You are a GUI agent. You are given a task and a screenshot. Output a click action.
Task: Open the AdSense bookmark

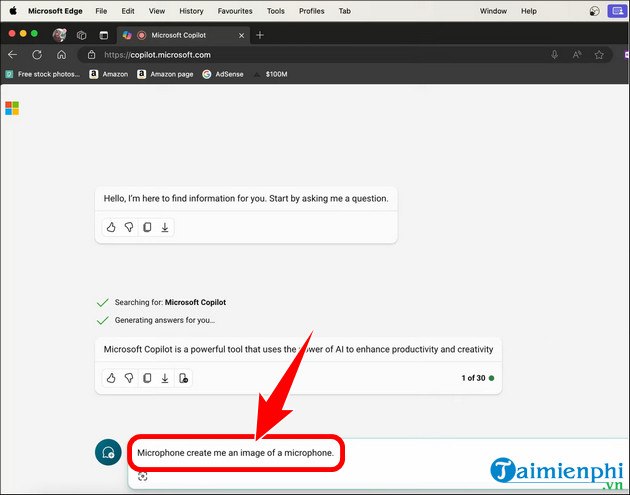tap(223, 74)
